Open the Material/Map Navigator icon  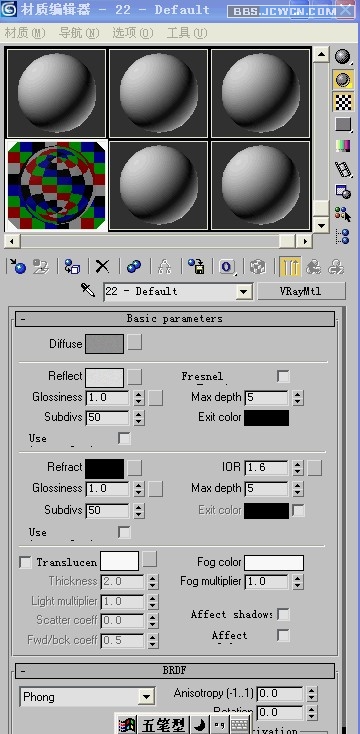coord(343,236)
